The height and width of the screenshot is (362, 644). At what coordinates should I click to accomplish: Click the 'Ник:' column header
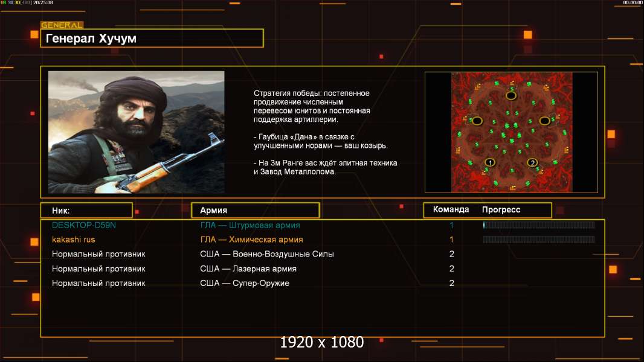(86, 211)
